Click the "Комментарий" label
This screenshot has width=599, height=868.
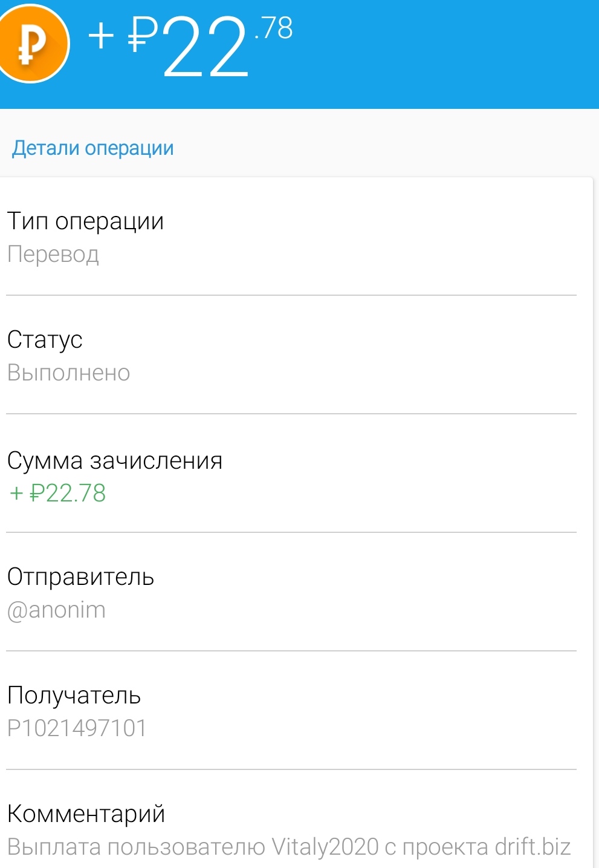pos(86,814)
